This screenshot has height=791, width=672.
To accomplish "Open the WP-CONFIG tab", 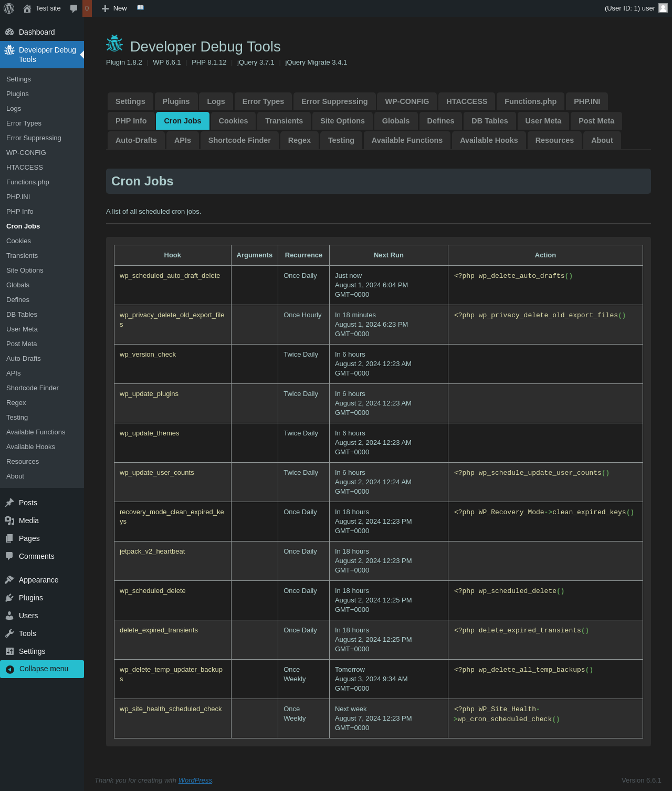I will 406,101.
